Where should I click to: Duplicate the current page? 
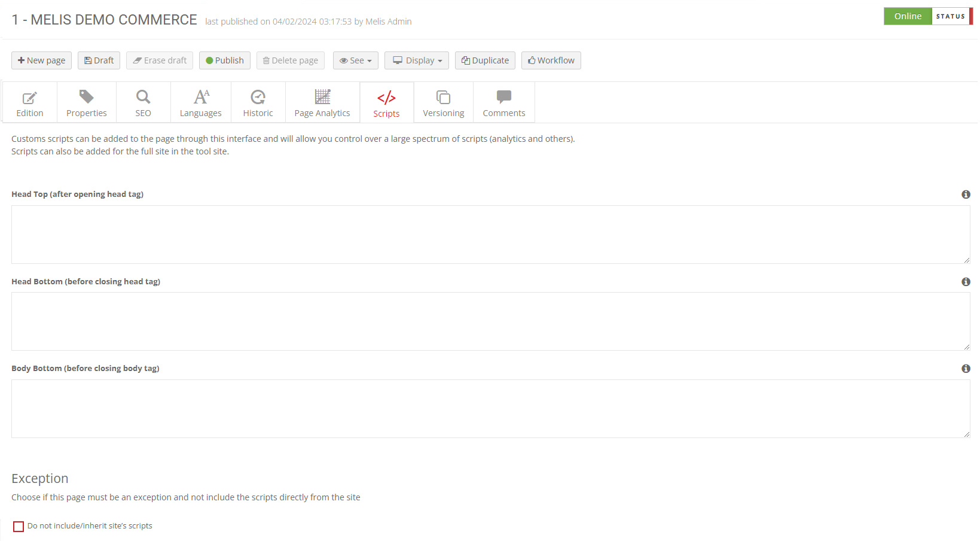pyautogui.click(x=485, y=60)
